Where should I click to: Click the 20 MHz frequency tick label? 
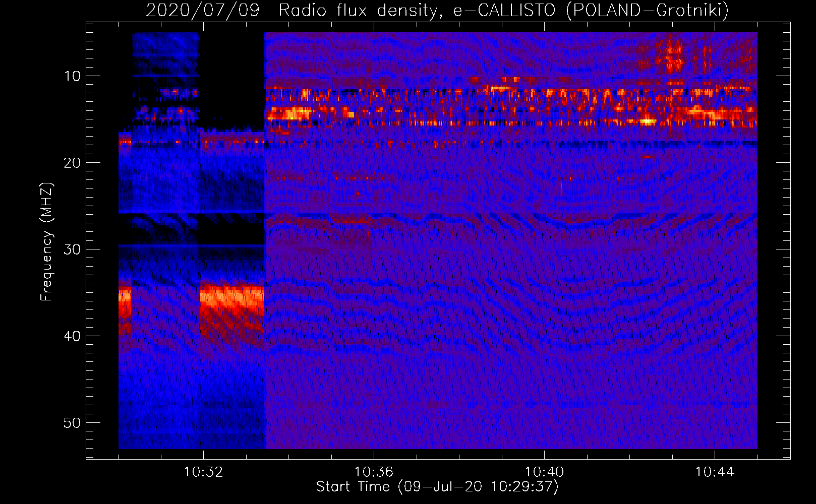pos(72,163)
